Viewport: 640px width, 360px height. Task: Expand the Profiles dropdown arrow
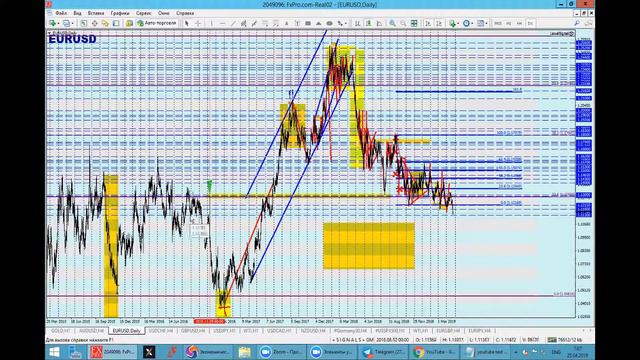coord(72,23)
